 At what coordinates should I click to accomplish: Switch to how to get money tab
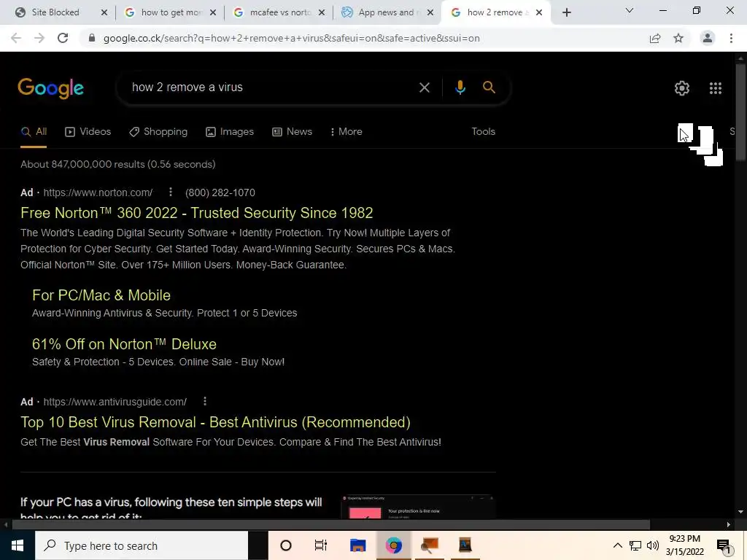tap(164, 12)
